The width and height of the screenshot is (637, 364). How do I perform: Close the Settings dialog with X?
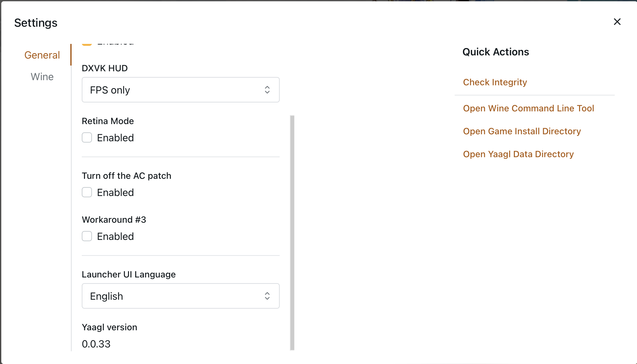pyautogui.click(x=617, y=22)
